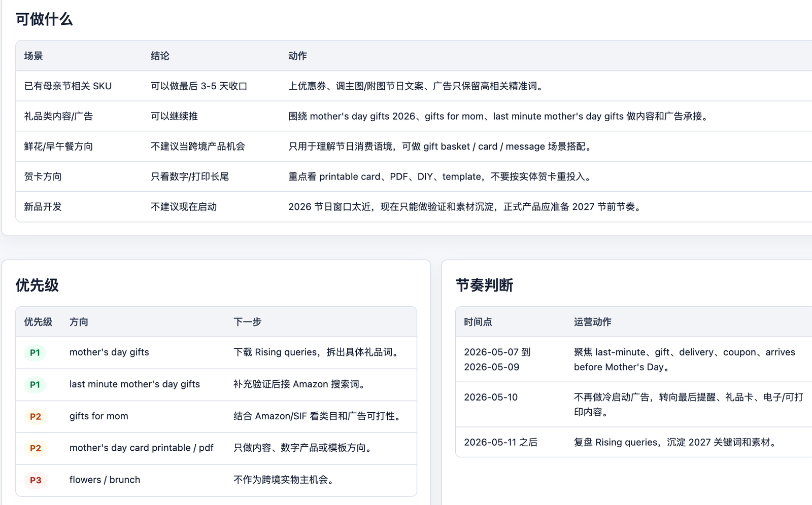This screenshot has height=505, width=812.
Task: Click the 新品开发 row label
Action: [43, 207]
